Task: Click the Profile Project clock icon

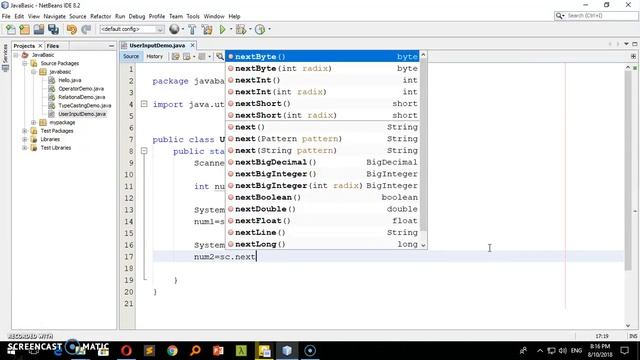Action: [x=260, y=29]
